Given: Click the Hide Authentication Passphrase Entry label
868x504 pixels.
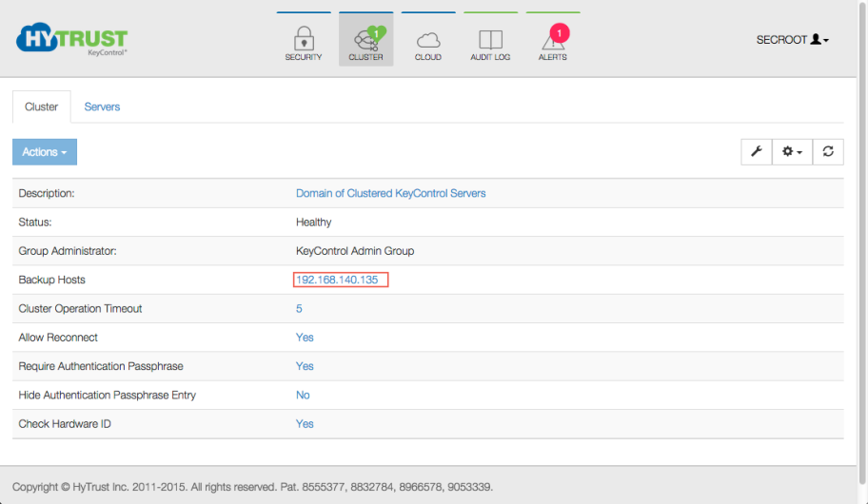Looking at the screenshot, I should [x=107, y=395].
